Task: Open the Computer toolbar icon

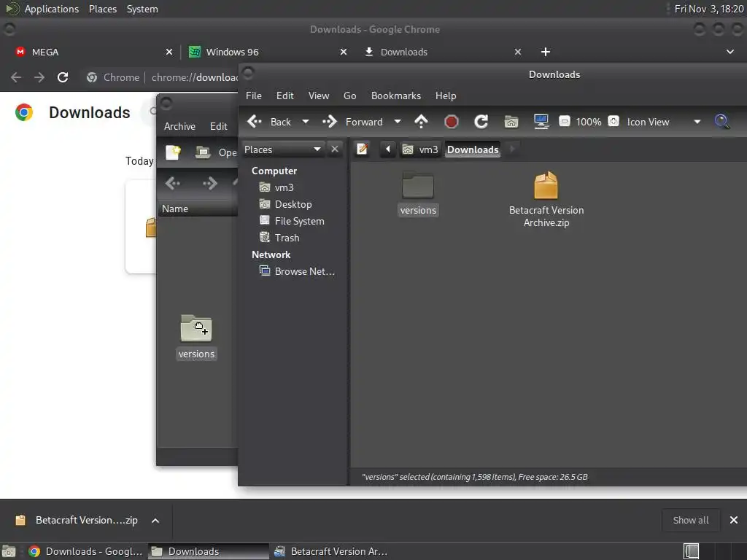Action: click(x=541, y=122)
